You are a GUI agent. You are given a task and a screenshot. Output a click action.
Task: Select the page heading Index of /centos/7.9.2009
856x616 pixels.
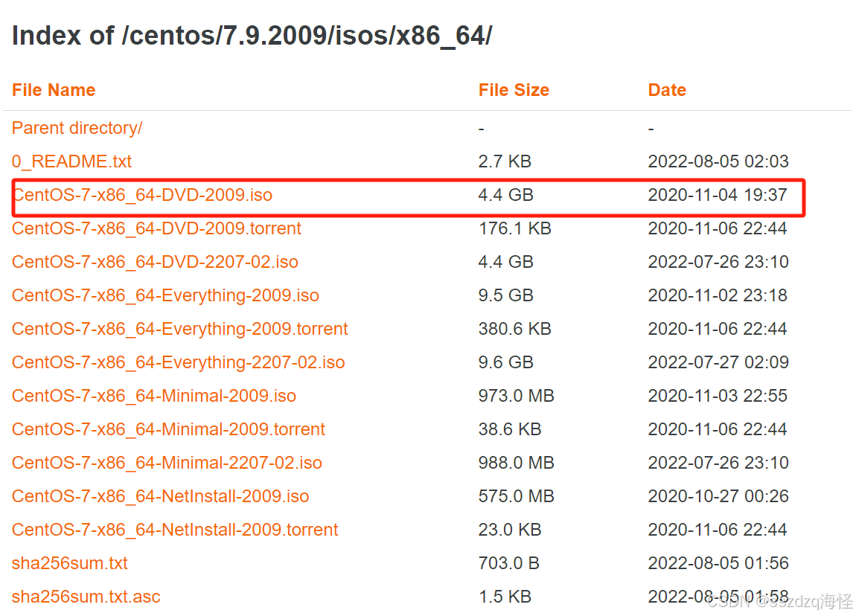252,36
